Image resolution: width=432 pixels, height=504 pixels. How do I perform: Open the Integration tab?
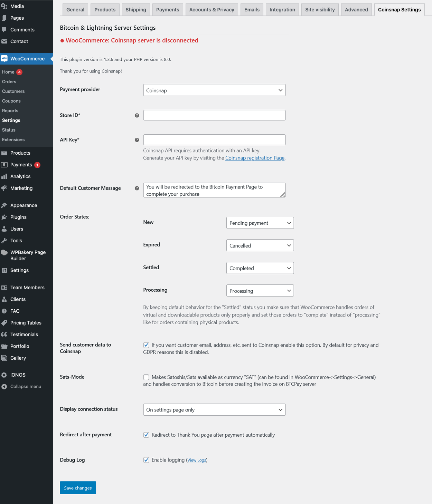(282, 10)
